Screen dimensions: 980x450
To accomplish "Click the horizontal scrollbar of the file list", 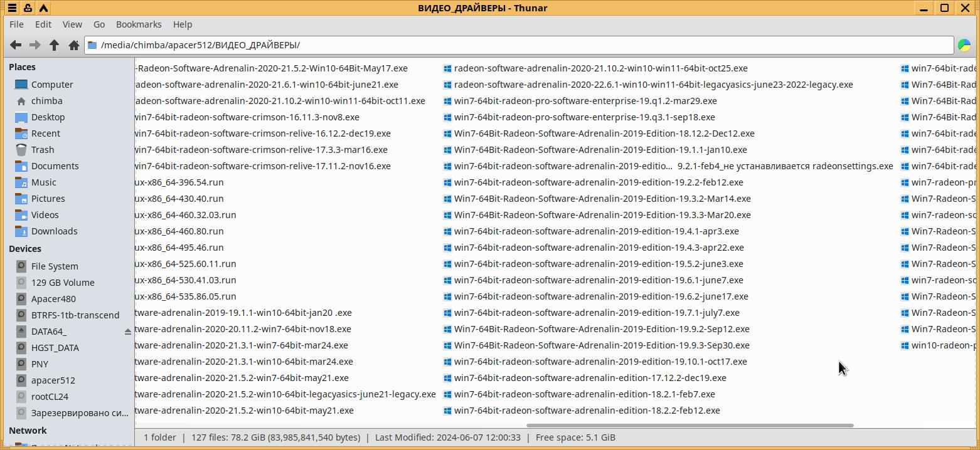I will click(690, 426).
